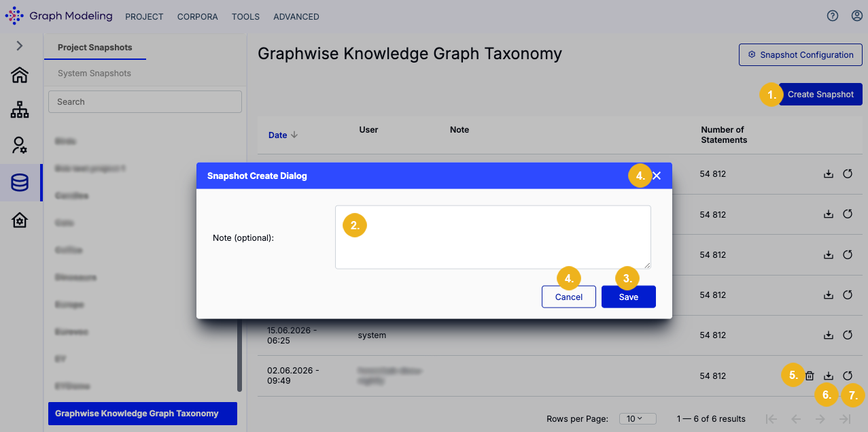This screenshot has height=432, width=868.
Task: Open the Rows per Page dropdown
Action: tap(638, 419)
